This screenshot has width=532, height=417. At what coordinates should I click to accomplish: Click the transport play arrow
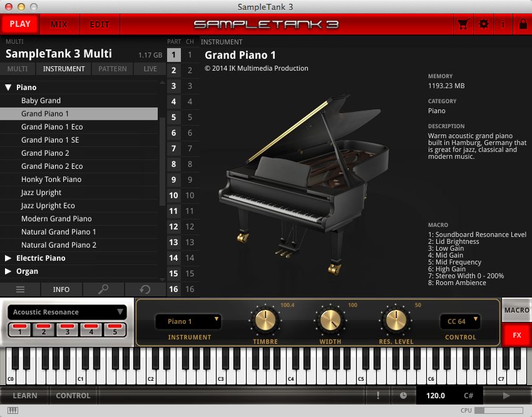click(506, 395)
